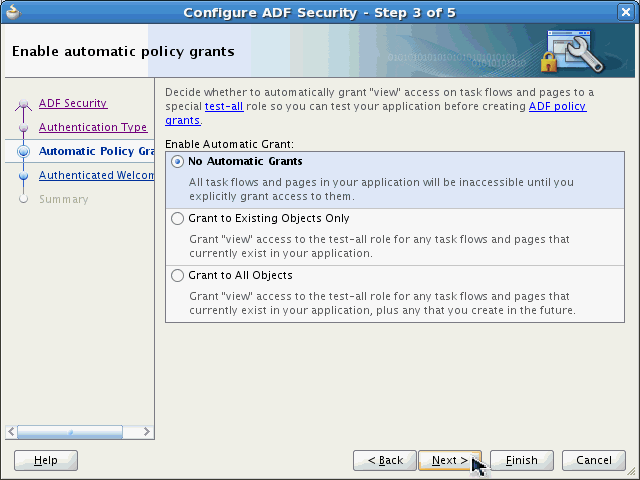Click the steps panel horizontal scrollbar thumb
Viewport: 640px width, 480px height.
point(70,432)
